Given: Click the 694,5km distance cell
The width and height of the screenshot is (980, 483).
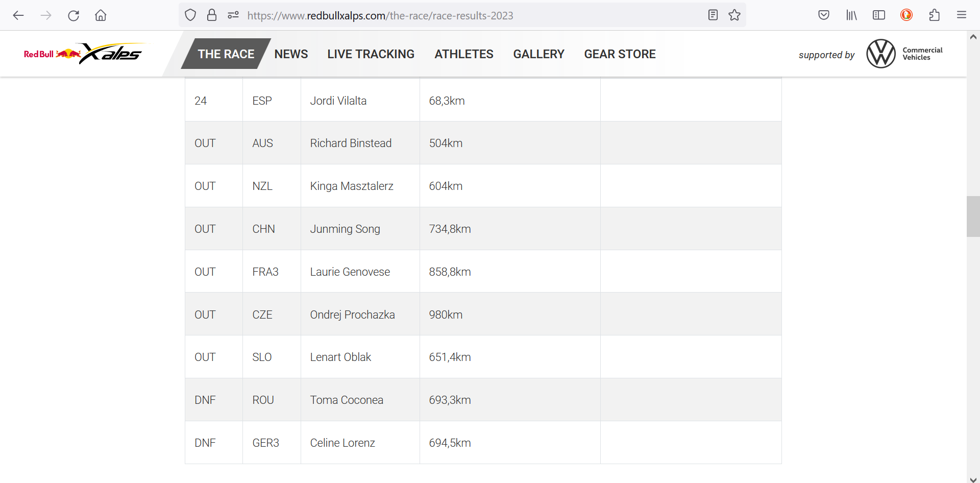Looking at the screenshot, I should [x=510, y=443].
